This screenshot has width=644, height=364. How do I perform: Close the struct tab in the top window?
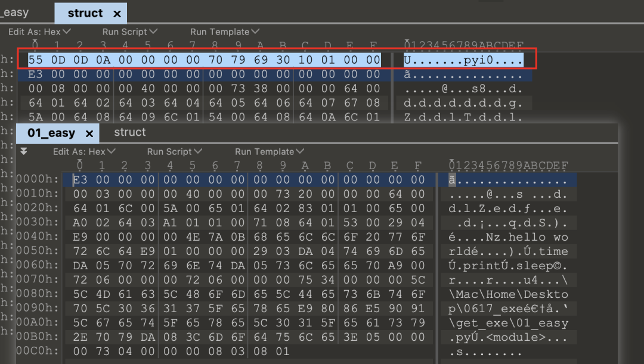coord(117,14)
